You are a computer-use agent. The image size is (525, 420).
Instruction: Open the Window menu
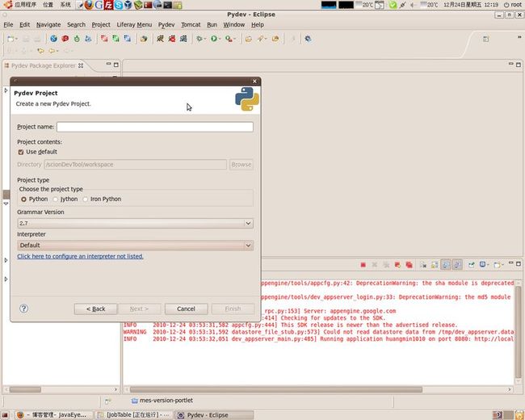pos(234,25)
